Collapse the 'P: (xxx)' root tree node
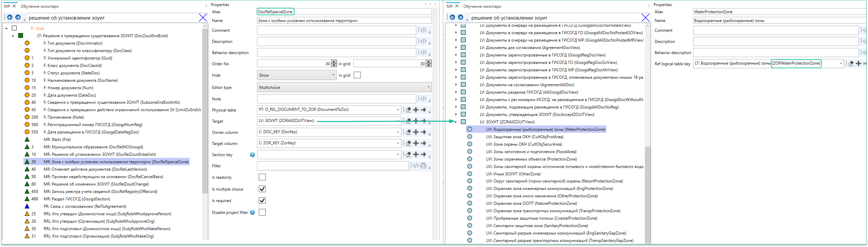Viewport: 868px width, 247px height. pos(6,29)
